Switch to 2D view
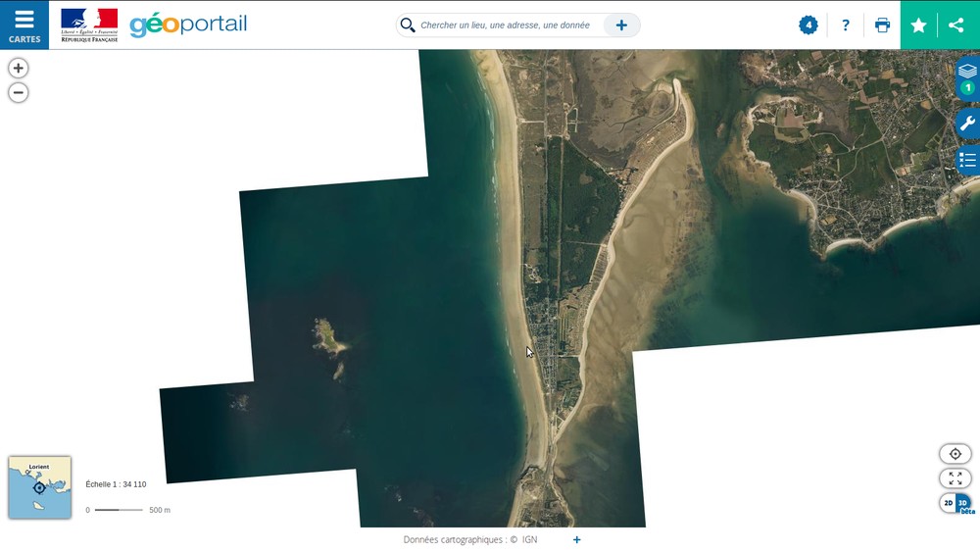 click(948, 503)
